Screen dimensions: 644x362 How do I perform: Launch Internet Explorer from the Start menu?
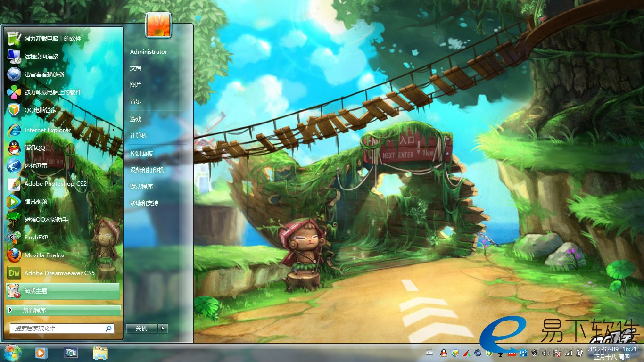pos(62,130)
